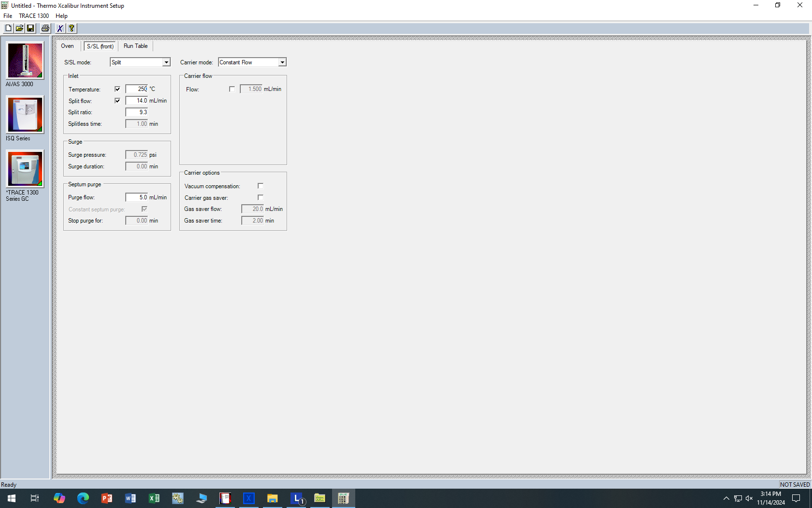This screenshot has height=508, width=812.
Task: Click the muted volume icon in system tray
Action: [x=749, y=498]
